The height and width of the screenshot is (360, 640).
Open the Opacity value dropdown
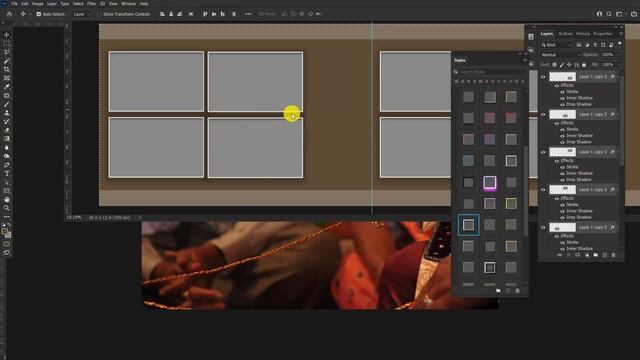pos(618,55)
